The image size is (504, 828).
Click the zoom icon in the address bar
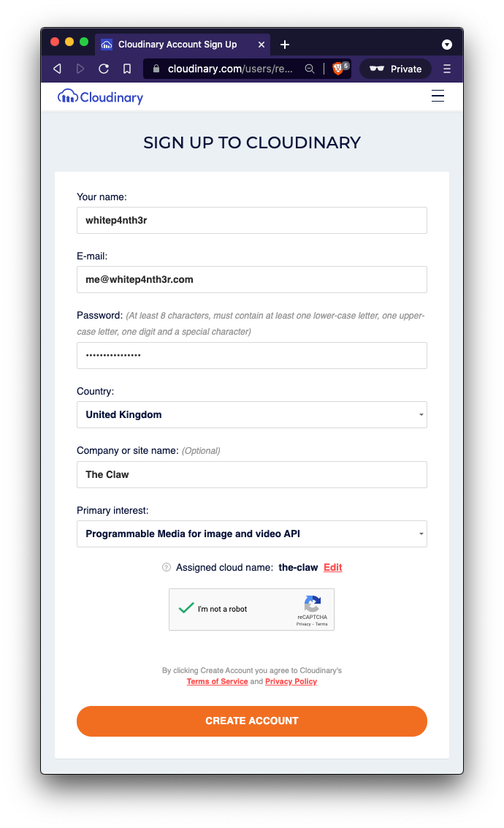tap(310, 68)
